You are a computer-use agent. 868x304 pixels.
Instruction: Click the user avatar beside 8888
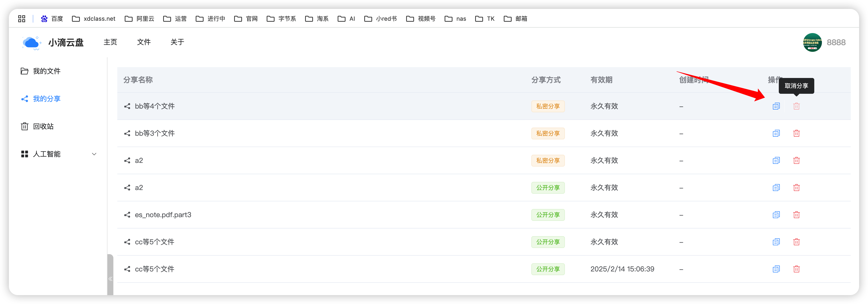tap(812, 42)
